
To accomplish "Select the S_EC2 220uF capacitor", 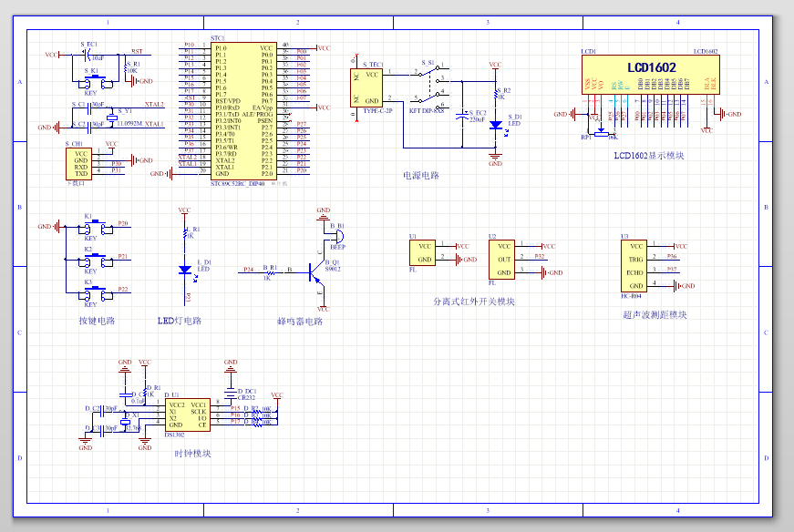I will point(464,116).
